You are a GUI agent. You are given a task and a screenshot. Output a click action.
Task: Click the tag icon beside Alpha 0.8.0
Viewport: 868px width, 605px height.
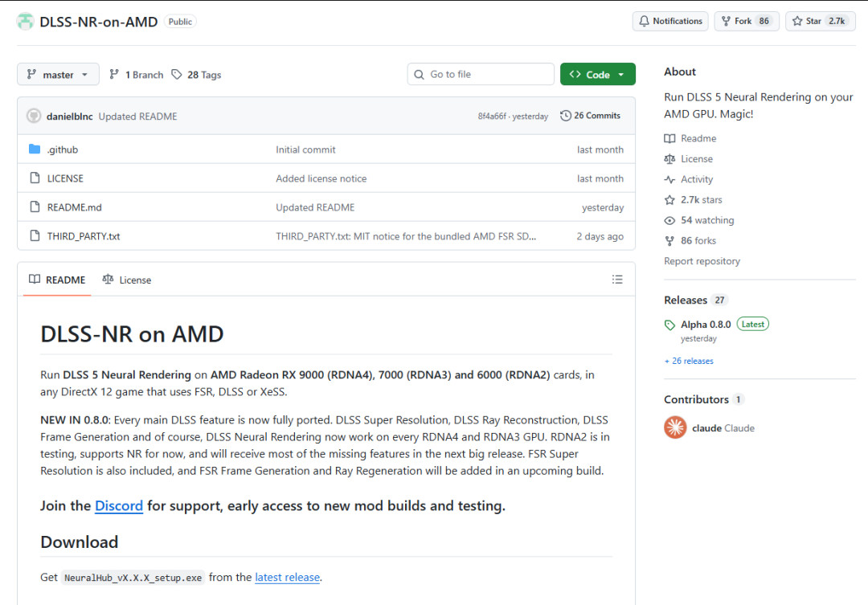(669, 325)
